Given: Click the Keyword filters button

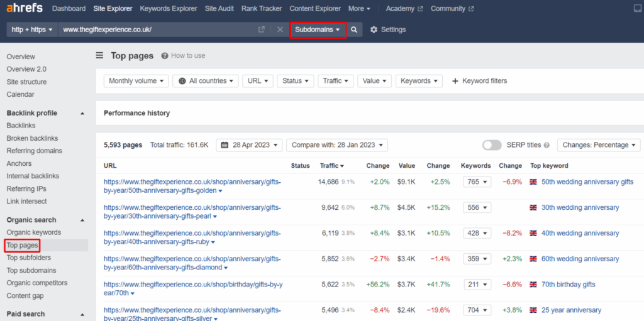Looking at the screenshot, I should 479,81.
